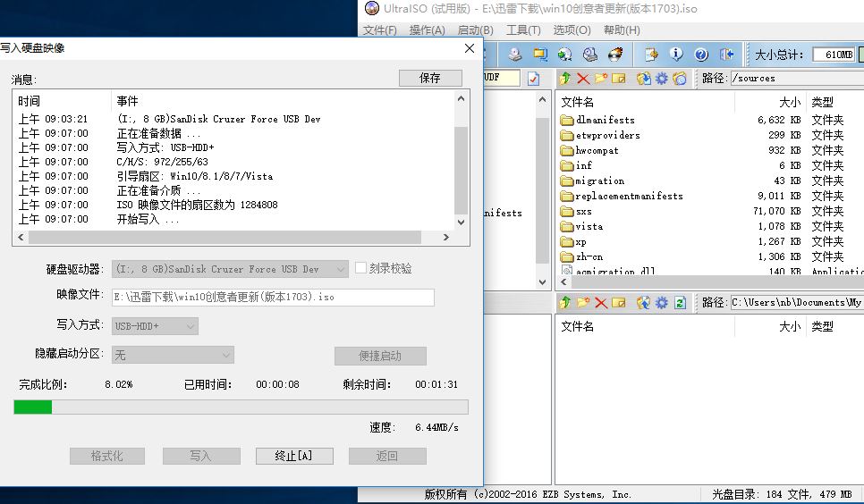Image resolution: width=864 pixels, height=504 pixels.
Task: Close the 写入硬盘映像 dialog
Action: tap(470, 48)
